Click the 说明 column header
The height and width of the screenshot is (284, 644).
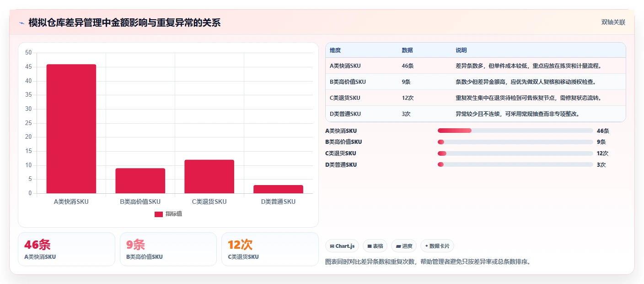(x=461, y=50)
